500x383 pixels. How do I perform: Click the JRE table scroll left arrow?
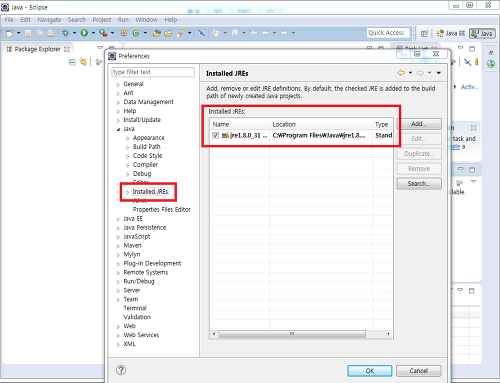coord(214,334)
